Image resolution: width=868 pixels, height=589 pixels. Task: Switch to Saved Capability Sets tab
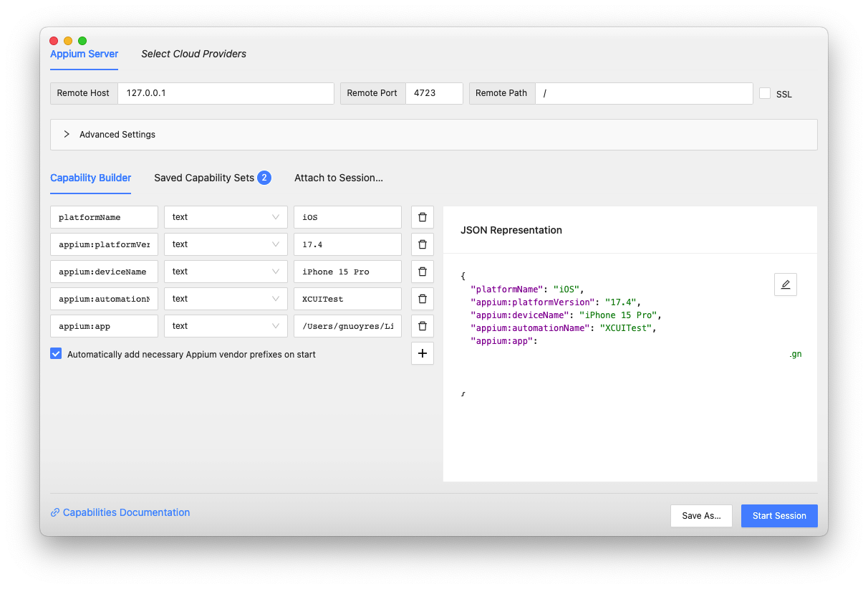pos(212,178)
